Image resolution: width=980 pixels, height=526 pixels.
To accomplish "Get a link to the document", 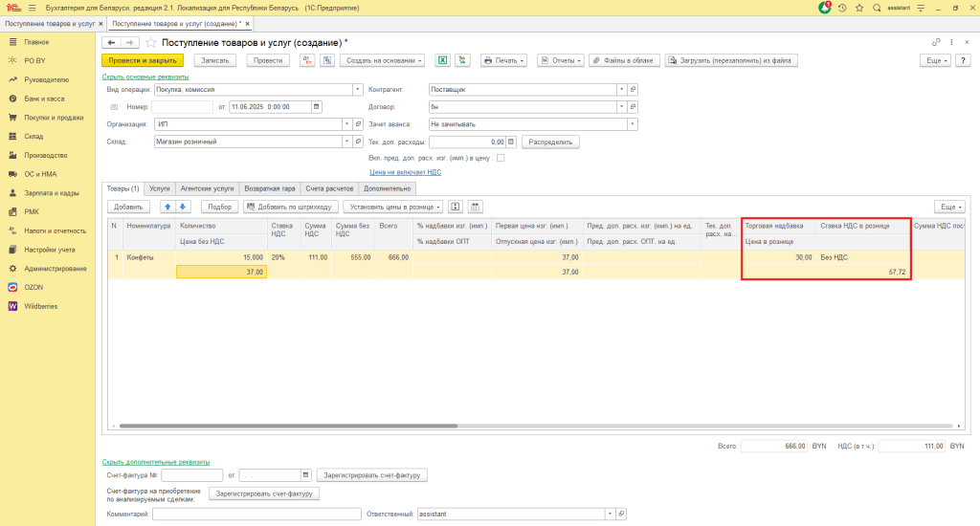I will point(936,42).
